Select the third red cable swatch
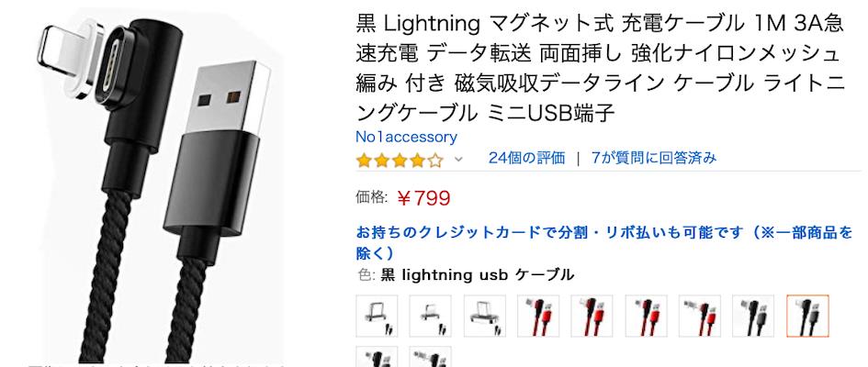The image size is (868, 367). pos(646,316)
